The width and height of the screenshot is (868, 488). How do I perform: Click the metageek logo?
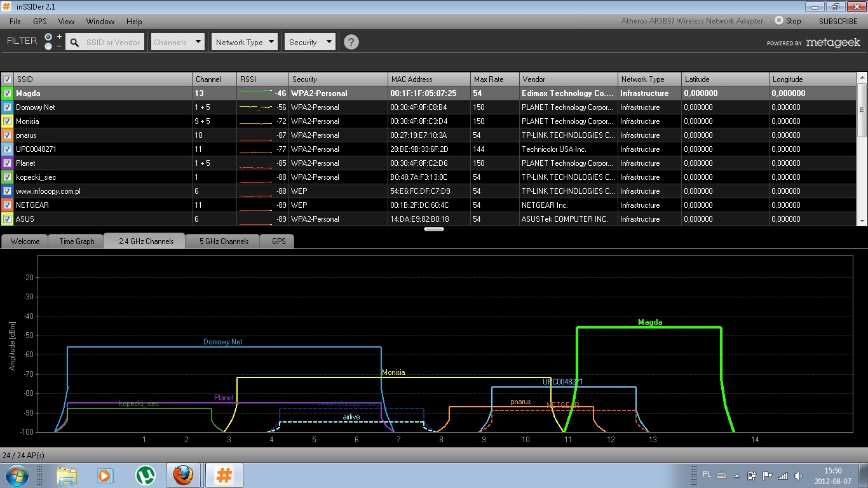pyautogui.click(x=833, y=43)
